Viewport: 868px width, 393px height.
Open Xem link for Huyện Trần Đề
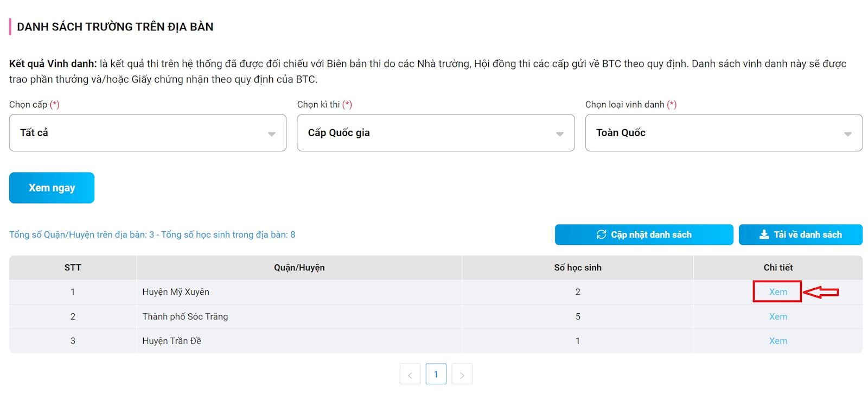pos(778,341)
